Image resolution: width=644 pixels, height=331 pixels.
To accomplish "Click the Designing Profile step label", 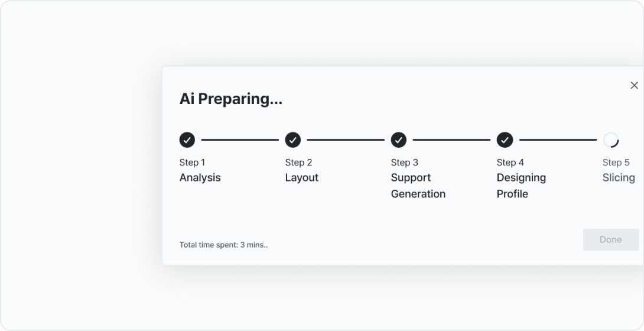I will [x=521, y=186].
